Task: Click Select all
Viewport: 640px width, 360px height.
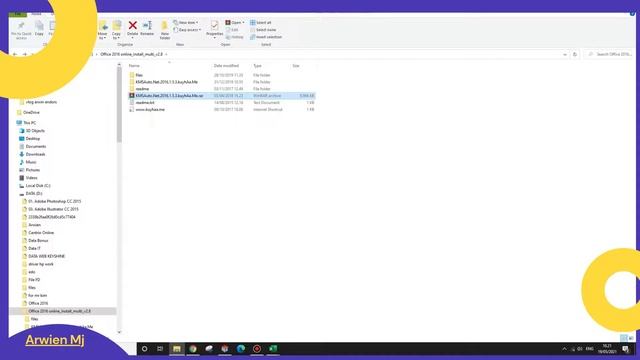Action: coord(261,22)
